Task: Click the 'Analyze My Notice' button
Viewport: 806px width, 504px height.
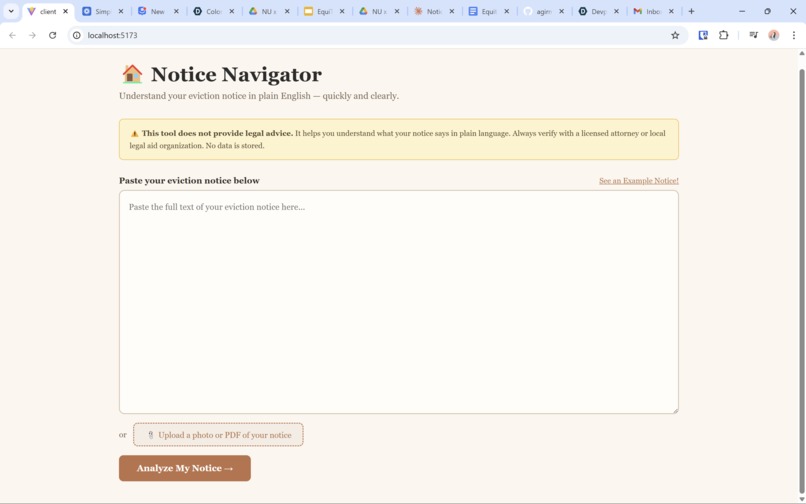Action: (x=185, y=468)
